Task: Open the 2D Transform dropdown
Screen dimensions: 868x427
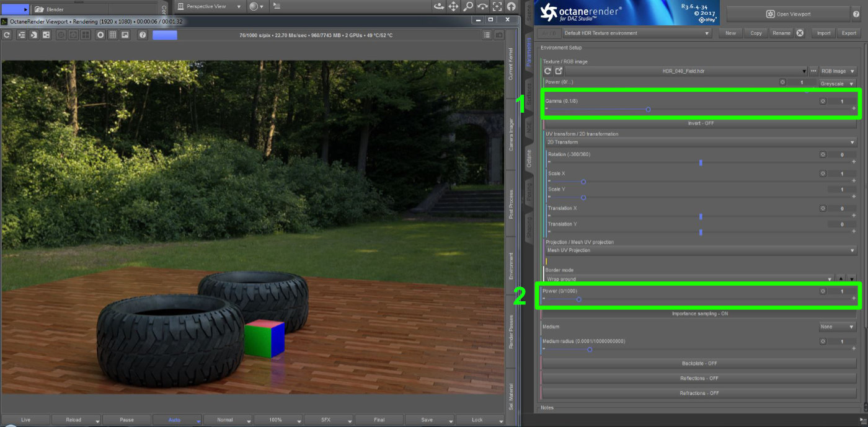Action: pyautogui.click(x=701, y=143)
